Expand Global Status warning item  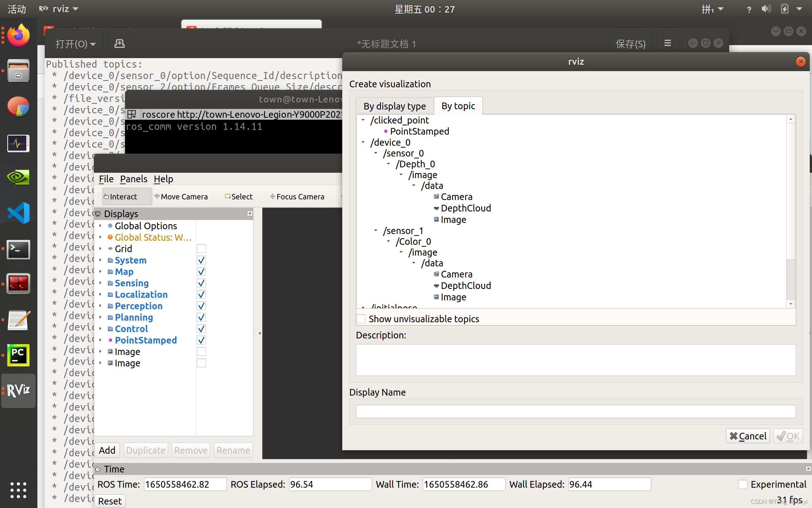100,237
